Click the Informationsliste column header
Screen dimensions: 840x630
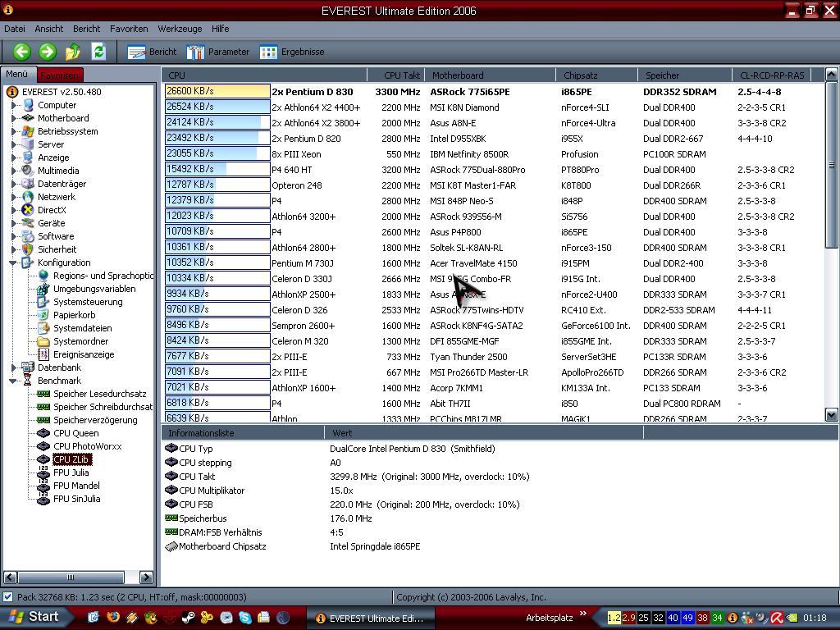coord(243,433)
